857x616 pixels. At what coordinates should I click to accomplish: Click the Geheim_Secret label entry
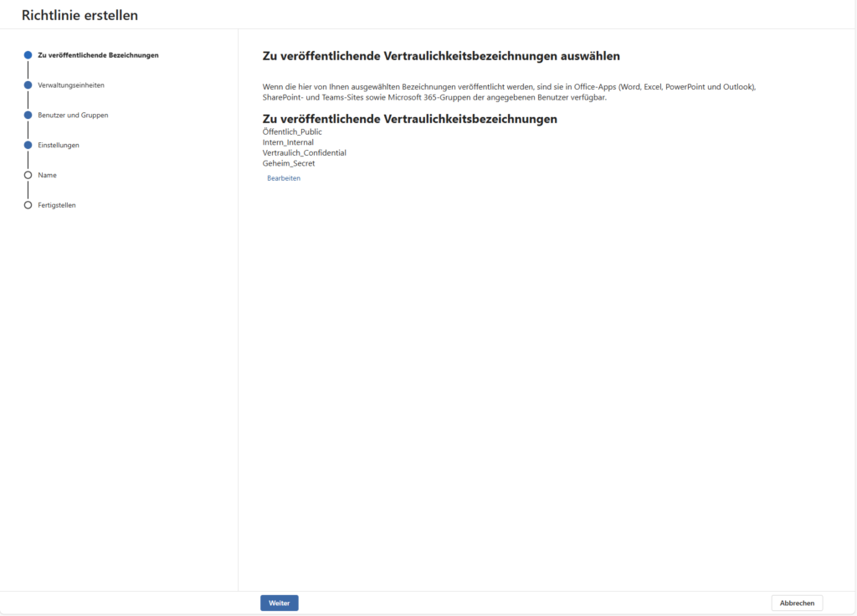[x=288, y=163]
